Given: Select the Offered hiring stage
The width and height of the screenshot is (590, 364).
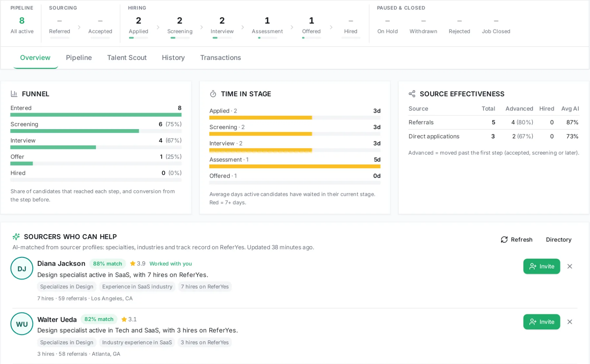Looking at the screenshot, I should click(x=311, y=27).
